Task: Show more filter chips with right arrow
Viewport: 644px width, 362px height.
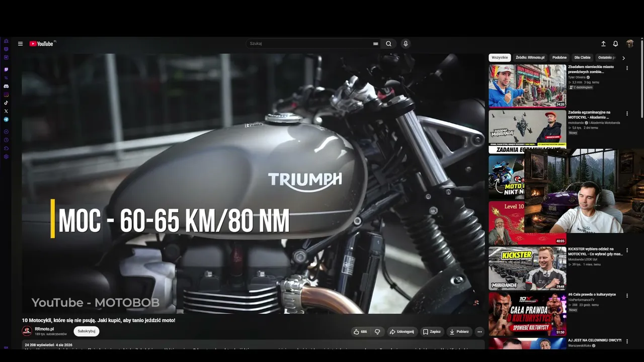Action: 624,58
